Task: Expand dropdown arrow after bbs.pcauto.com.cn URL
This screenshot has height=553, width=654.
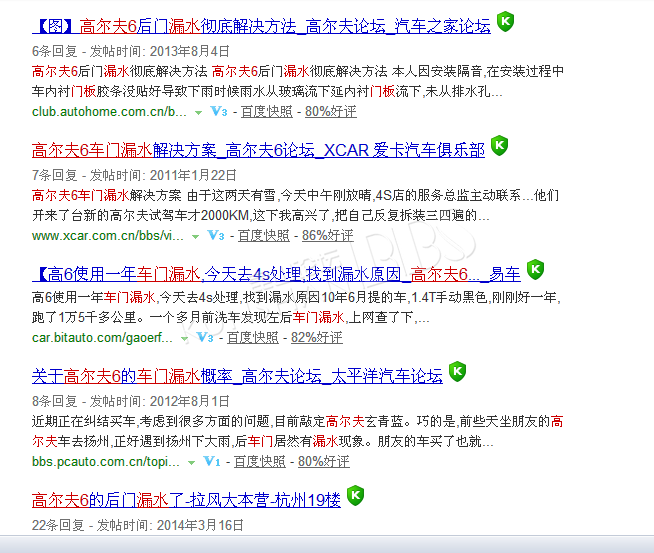Action: (x=191, y=463)
